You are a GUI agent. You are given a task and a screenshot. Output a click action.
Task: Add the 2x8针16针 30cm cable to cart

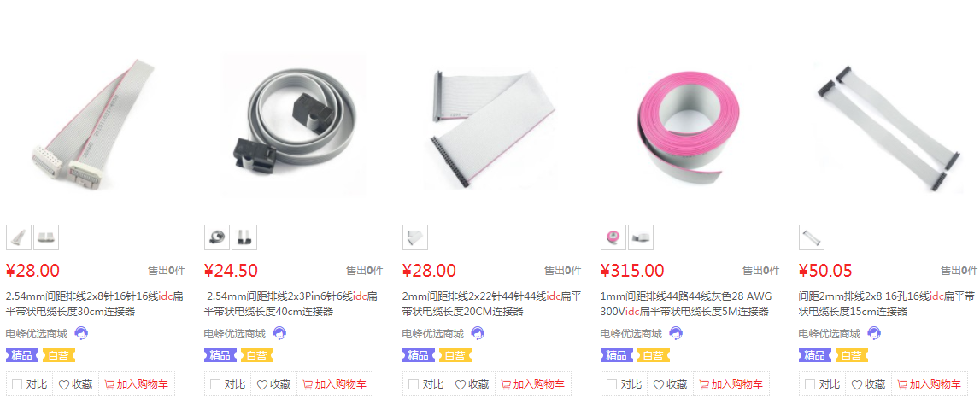(x=136, y=384)
